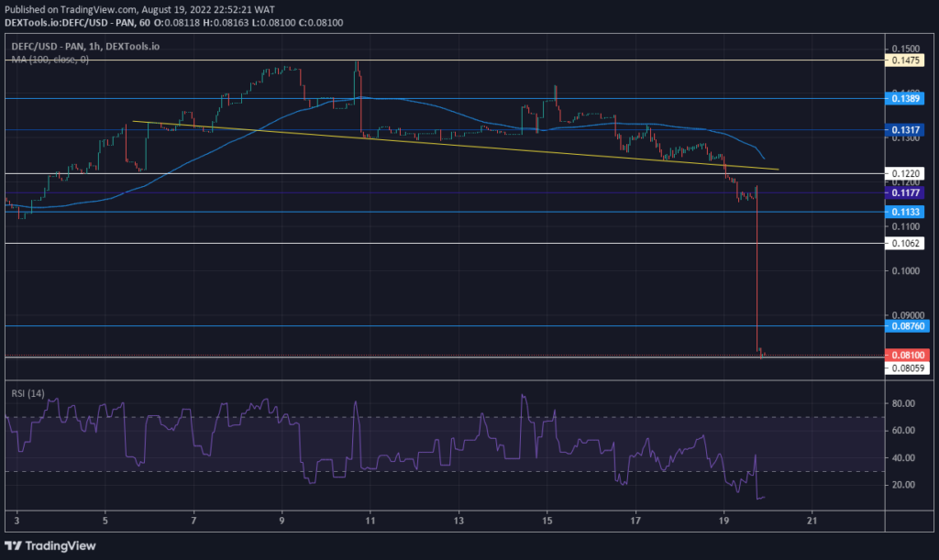
Task: Click date label 15 on time axis
Action: click(x=547, y=521)
